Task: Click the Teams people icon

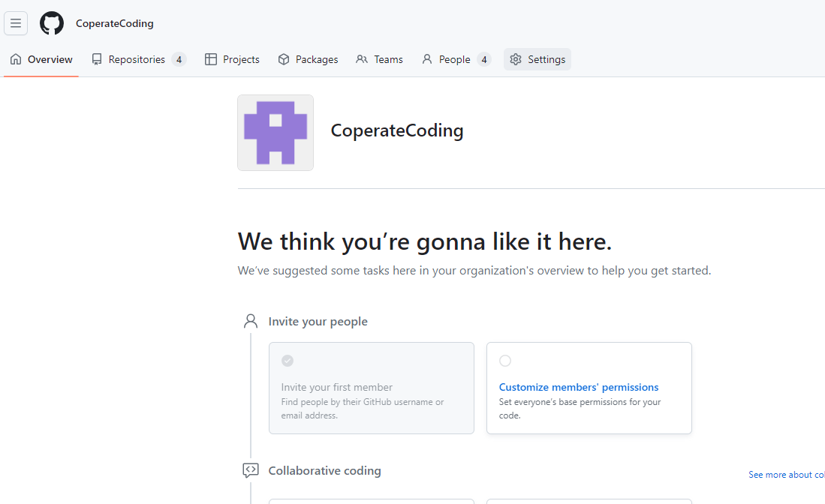Action: (362, 59)
